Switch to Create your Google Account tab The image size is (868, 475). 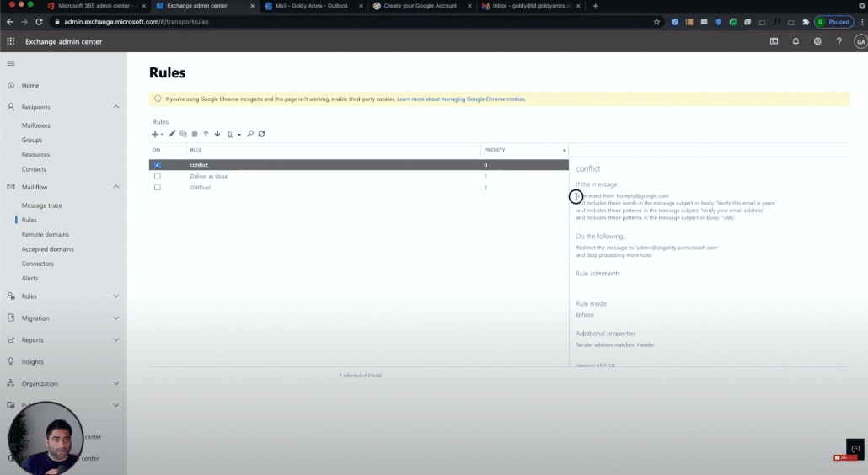421,6
